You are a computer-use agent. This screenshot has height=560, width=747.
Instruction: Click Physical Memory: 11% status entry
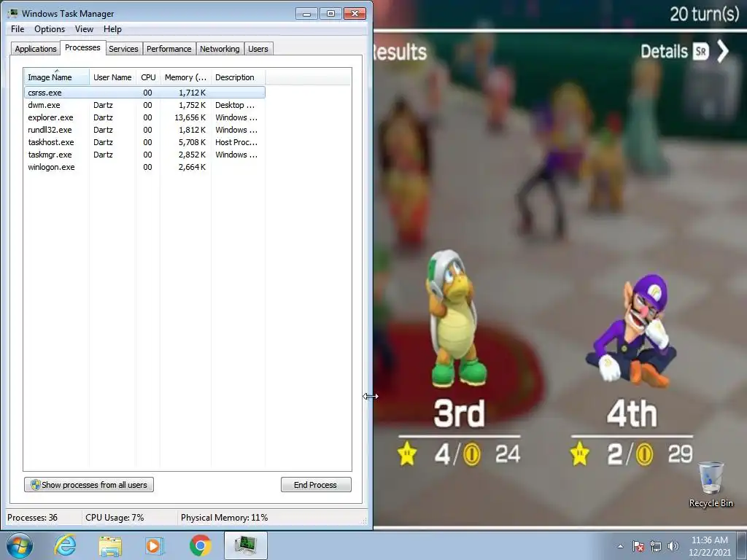(225, 517)
